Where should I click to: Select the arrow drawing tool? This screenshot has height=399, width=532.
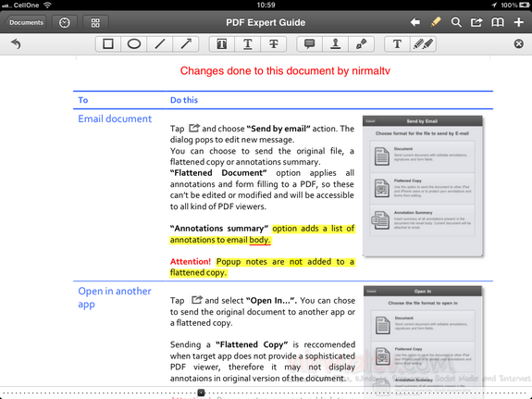pos(186,44)
